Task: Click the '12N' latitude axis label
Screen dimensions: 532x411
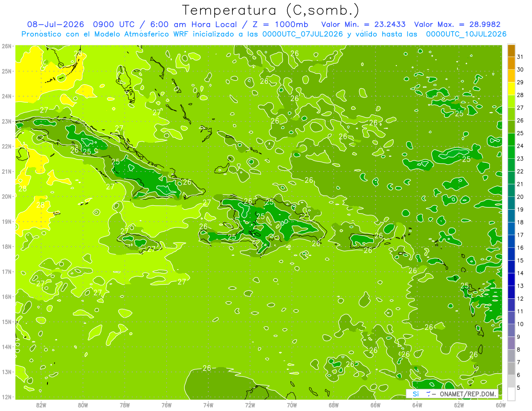Action: pos(7,397)
